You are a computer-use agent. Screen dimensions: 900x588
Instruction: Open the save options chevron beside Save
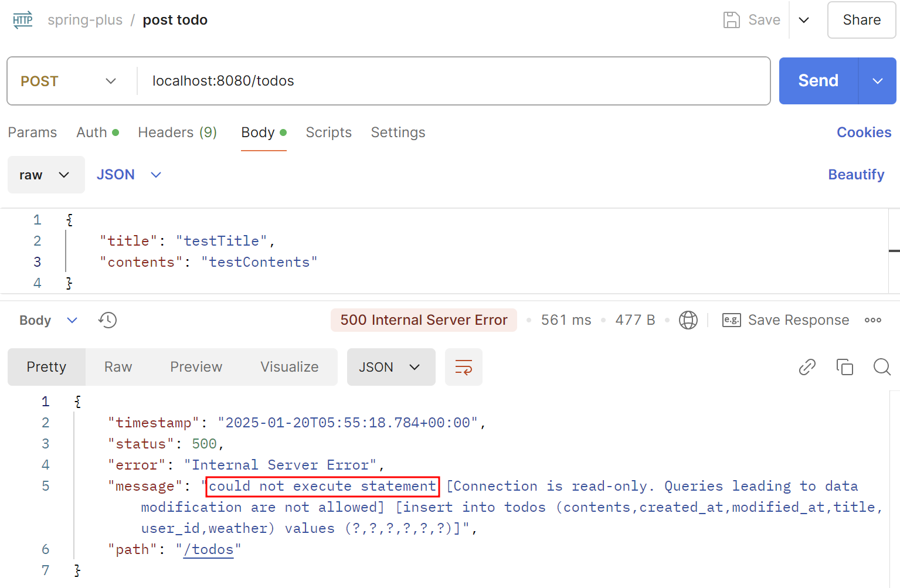coord(804,20)
